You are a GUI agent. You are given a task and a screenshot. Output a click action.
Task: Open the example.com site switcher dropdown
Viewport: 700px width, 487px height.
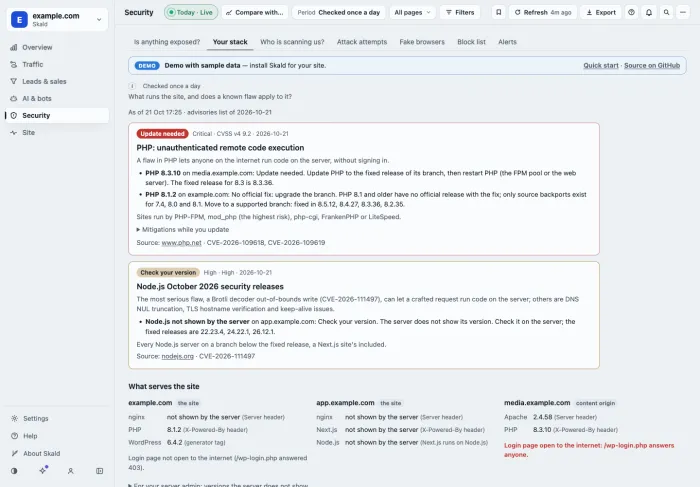tap(57, 20)
